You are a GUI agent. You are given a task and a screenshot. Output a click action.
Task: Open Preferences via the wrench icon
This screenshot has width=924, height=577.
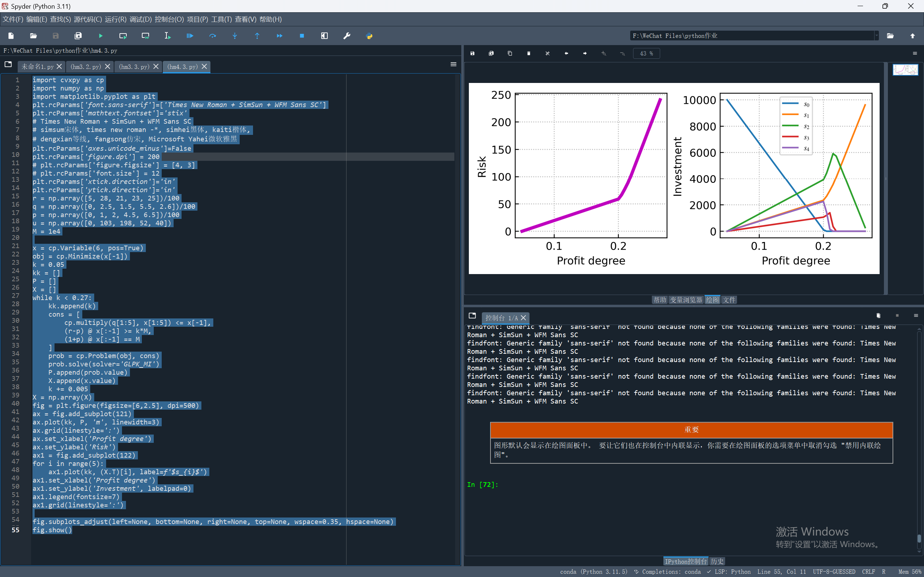point(347,36)
